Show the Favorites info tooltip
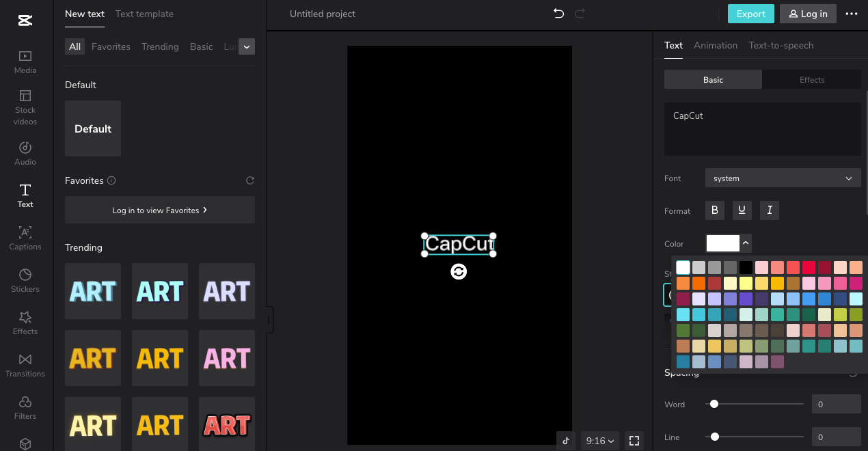 pos(111,180)
